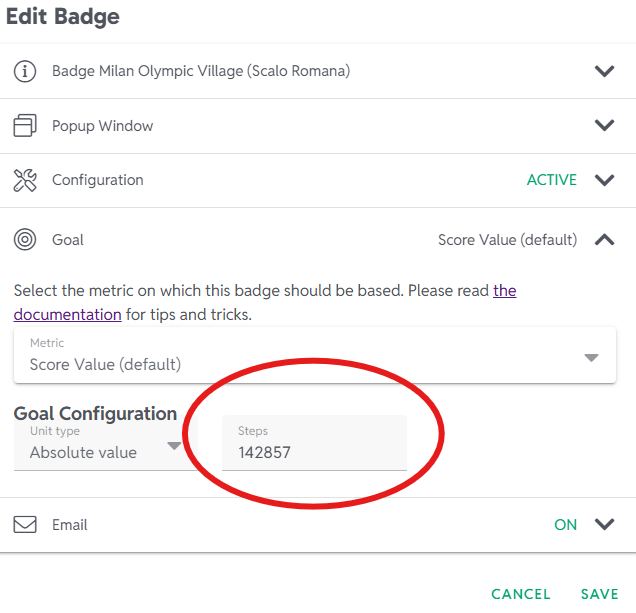Open the documentation link

(67, 314)
